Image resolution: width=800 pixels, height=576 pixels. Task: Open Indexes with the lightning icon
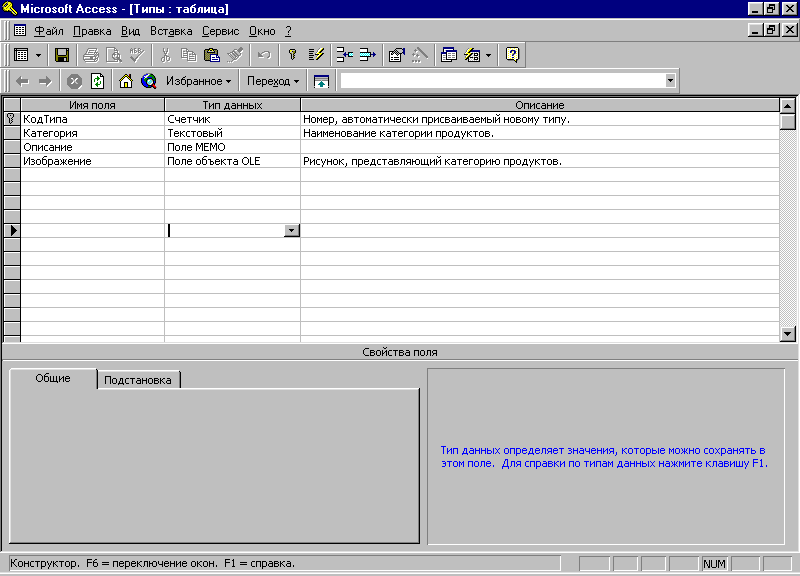pyautogui.click(x=316, y=55)
